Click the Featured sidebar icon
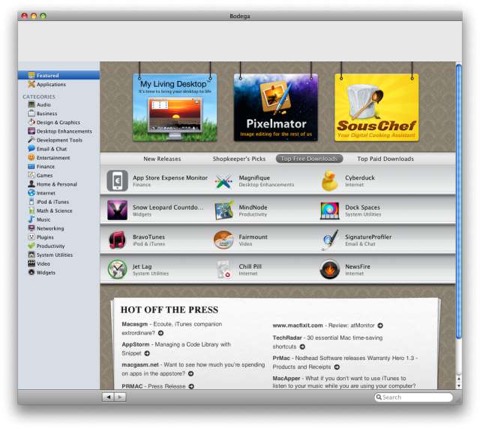This screenshot has height=429, width=480. 31,75
